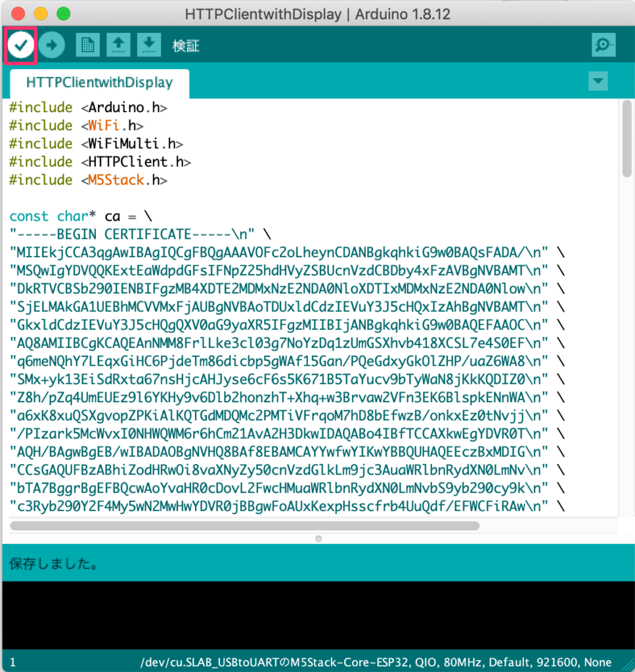The height and width of the screenshot is (672, 635).
Task: Click the board info text in status bar
Action: tap(376, 663)
